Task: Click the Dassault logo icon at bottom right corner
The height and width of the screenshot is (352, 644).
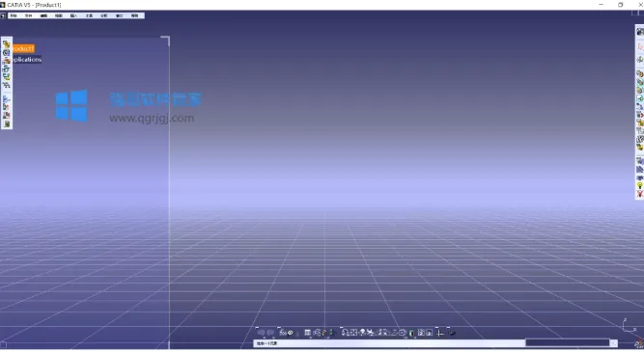Action: pyautogui.click(x=638, y=343)
